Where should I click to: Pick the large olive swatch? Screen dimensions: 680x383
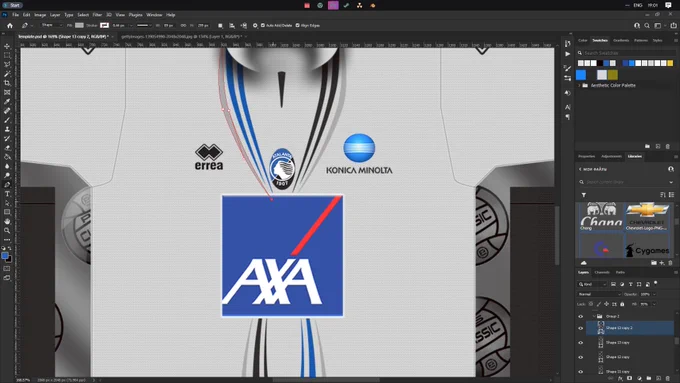pos(613,75)
